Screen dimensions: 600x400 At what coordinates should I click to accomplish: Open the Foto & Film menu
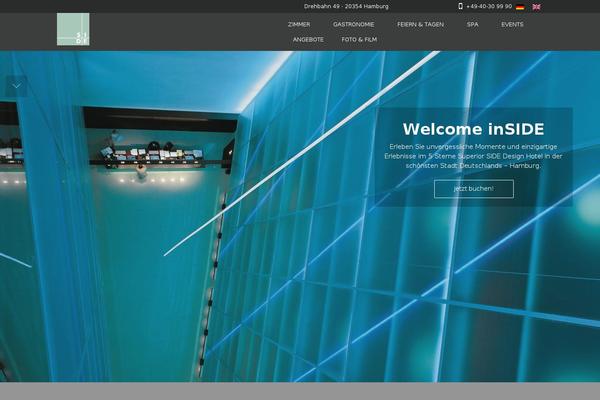[359, 39]
